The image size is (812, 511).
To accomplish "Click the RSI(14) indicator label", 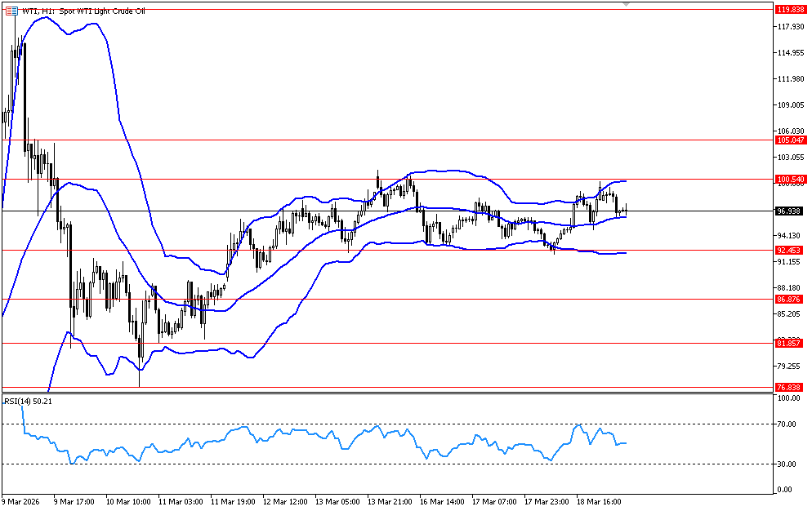I will point(29,402).
